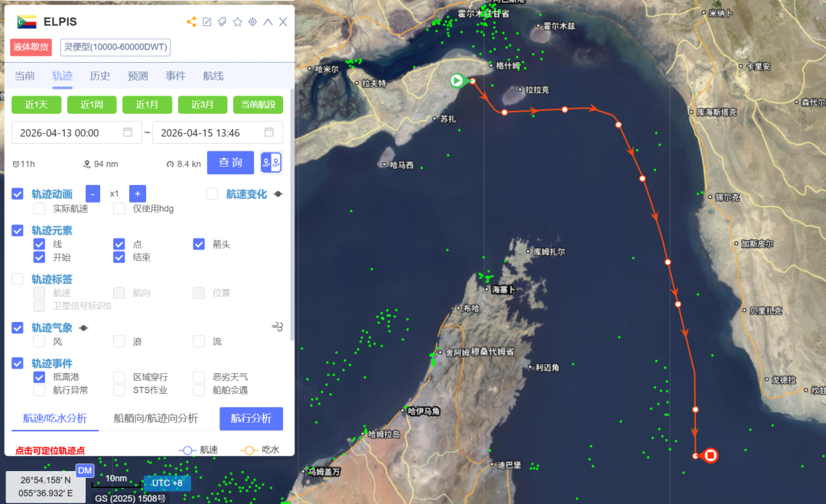Click the 查询 button

[230, 163]
